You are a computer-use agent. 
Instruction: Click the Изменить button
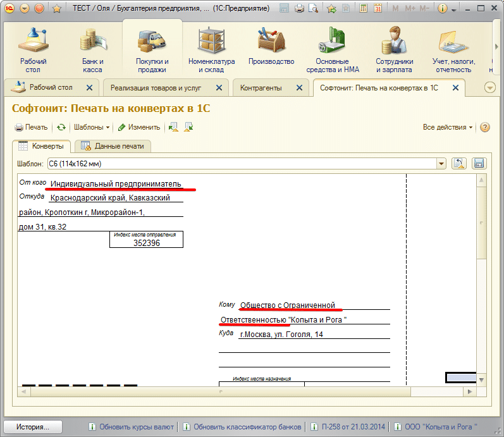click(x=139, y=127)
